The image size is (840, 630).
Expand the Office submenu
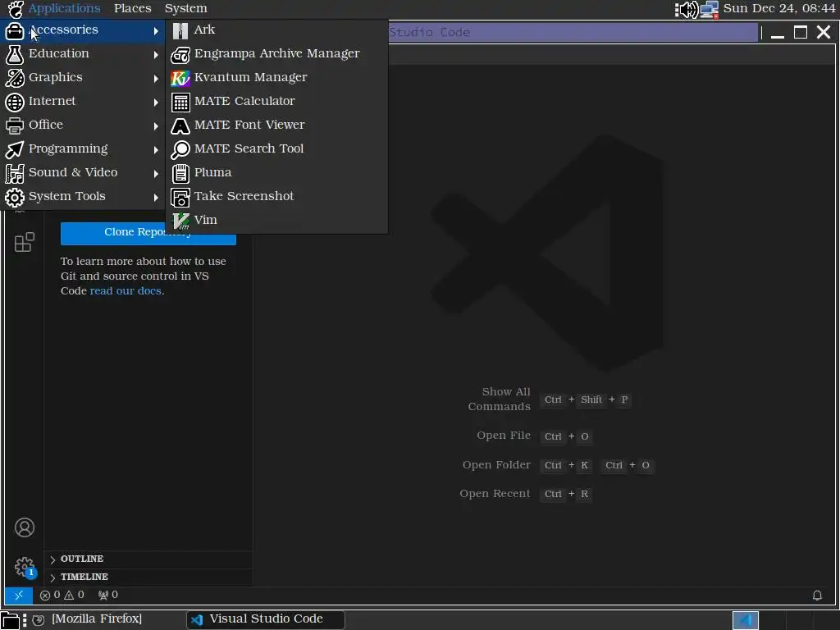pos(83,125)
